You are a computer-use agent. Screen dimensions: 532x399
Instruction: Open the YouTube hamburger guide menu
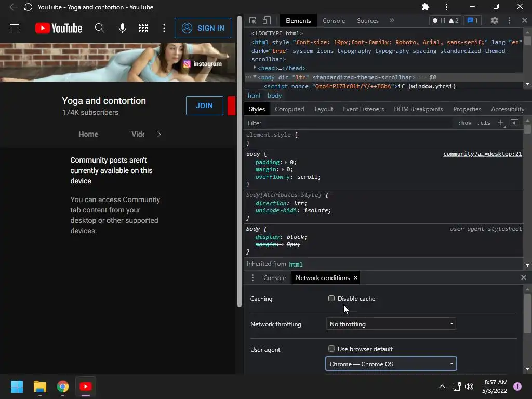[x=14, y=28]
